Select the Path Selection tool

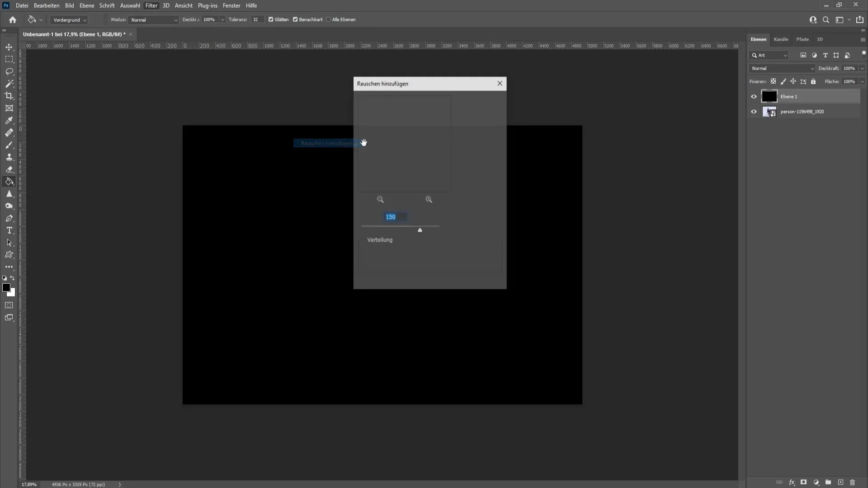click(9, 243)
